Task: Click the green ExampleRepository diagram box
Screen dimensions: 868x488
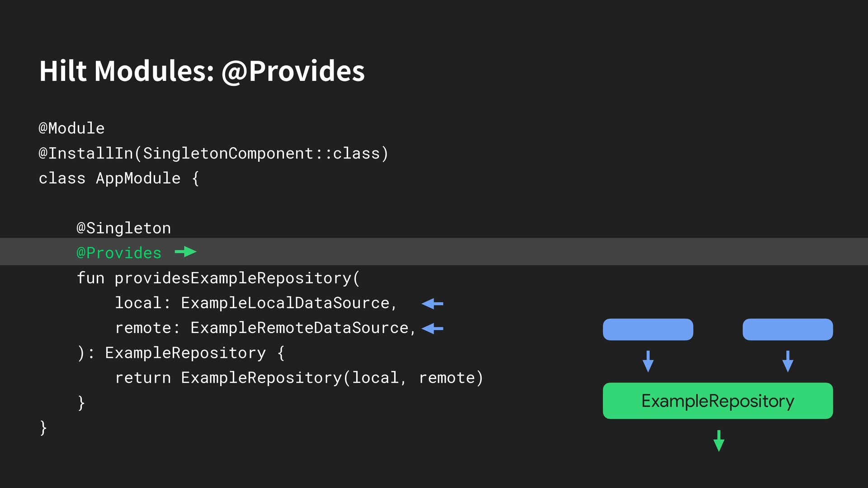Action: 717,401
